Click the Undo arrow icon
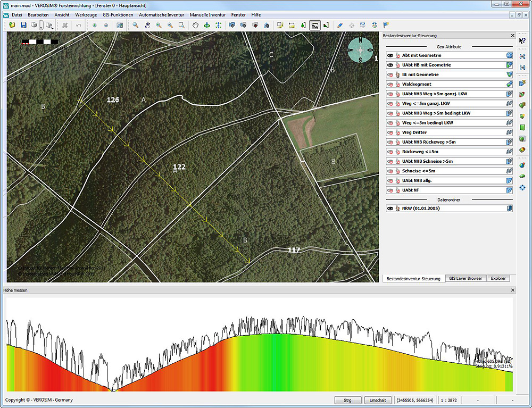Screen dimensions: 532x408 tap(79, 25)
